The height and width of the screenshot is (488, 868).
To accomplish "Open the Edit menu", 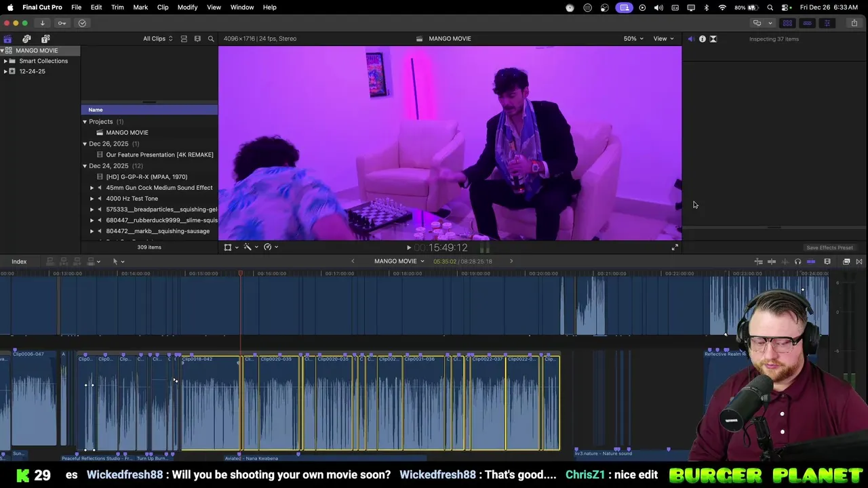I will [96, 7].
